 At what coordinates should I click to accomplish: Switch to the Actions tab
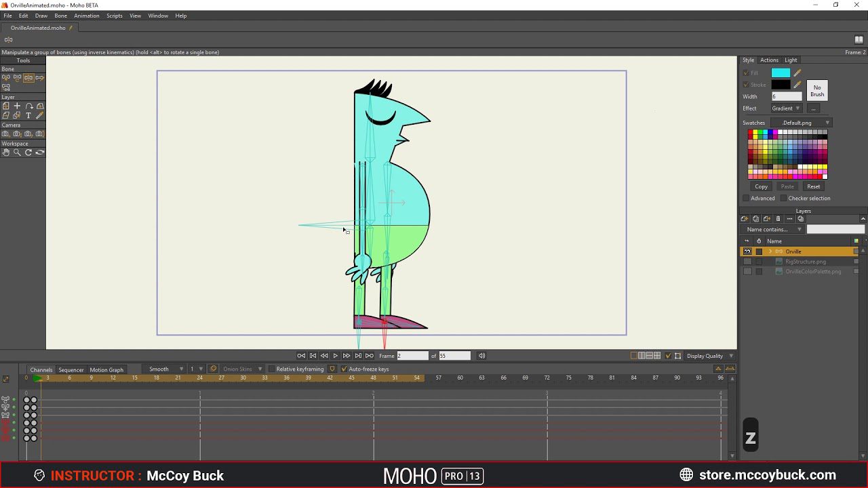click(769, 60)
